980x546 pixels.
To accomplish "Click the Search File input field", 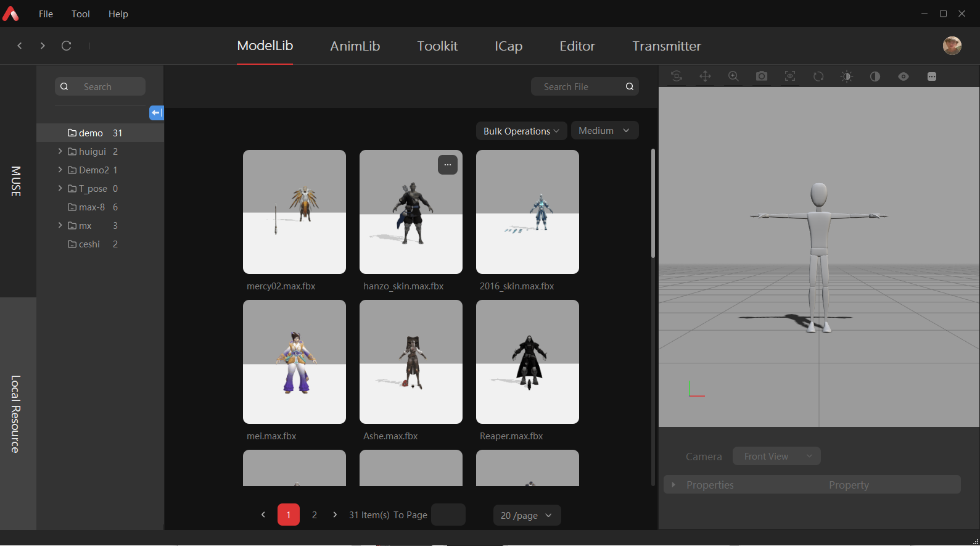I will (585, 86).
